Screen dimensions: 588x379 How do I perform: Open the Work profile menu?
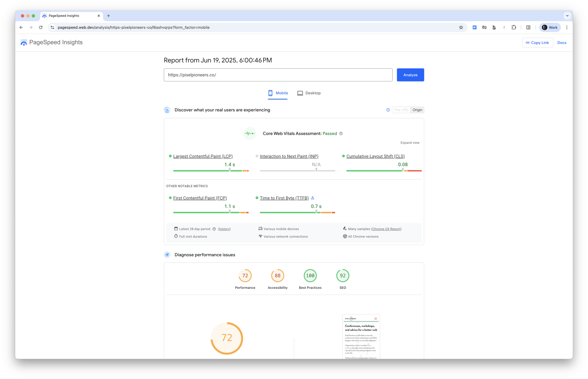(550, 27)
